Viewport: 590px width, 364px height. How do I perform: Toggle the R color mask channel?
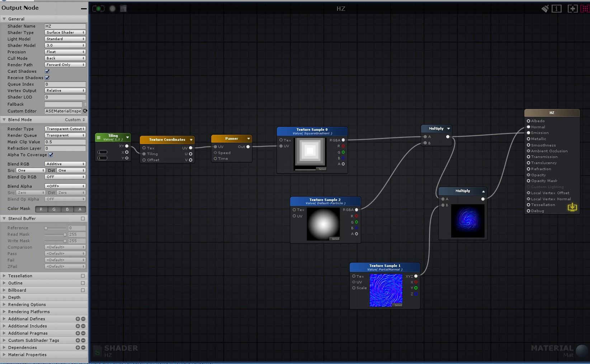[x=41, y=209]
